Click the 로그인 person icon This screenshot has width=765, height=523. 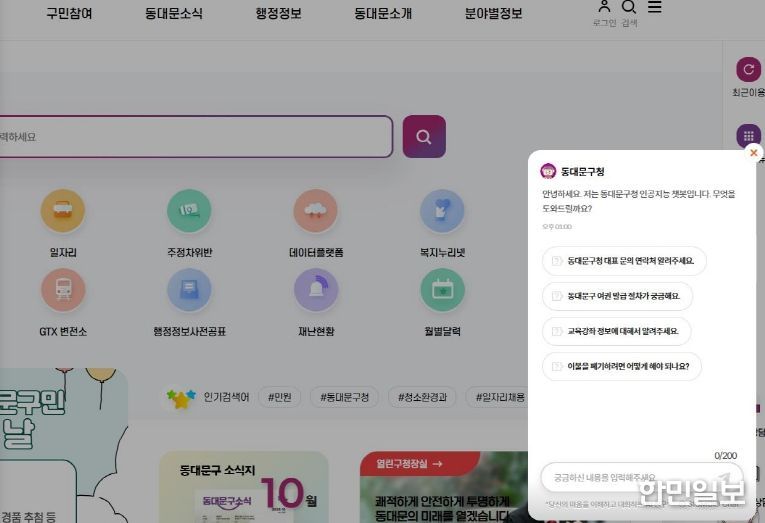click(x=604, y=8)
